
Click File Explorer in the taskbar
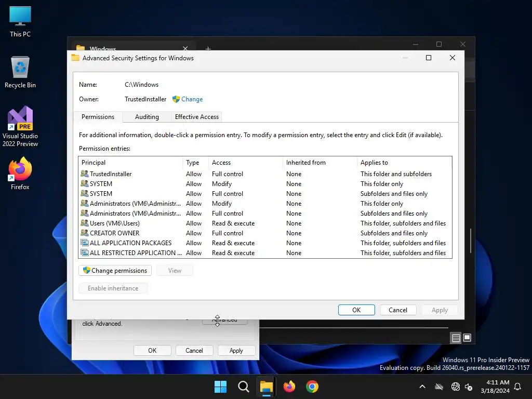(267, 387)
